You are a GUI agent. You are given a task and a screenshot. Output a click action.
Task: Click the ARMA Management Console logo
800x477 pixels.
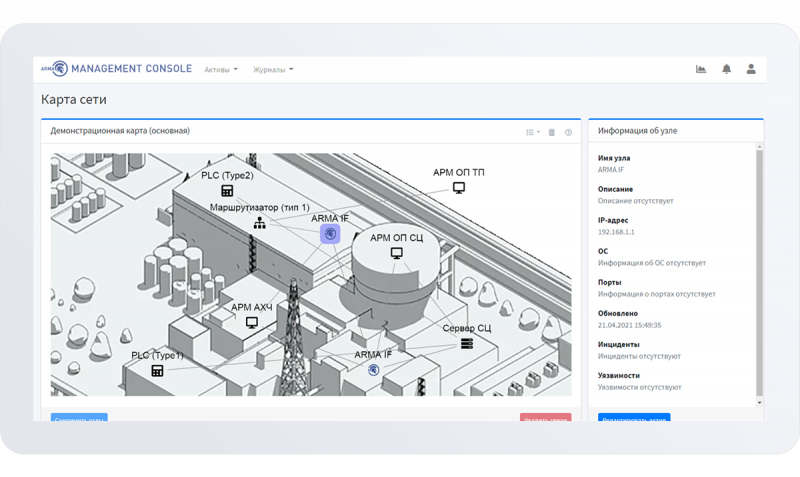(116, 69)
